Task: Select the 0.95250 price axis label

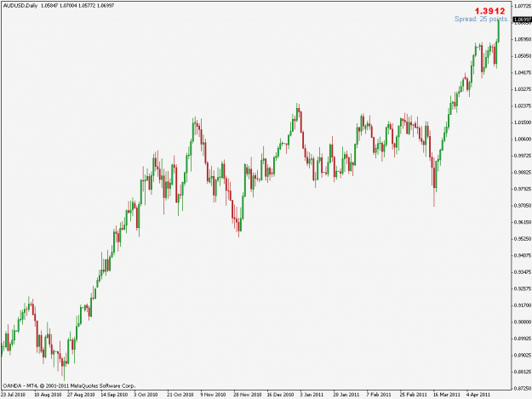Action: pyautogui.click(x=523, y=239)
